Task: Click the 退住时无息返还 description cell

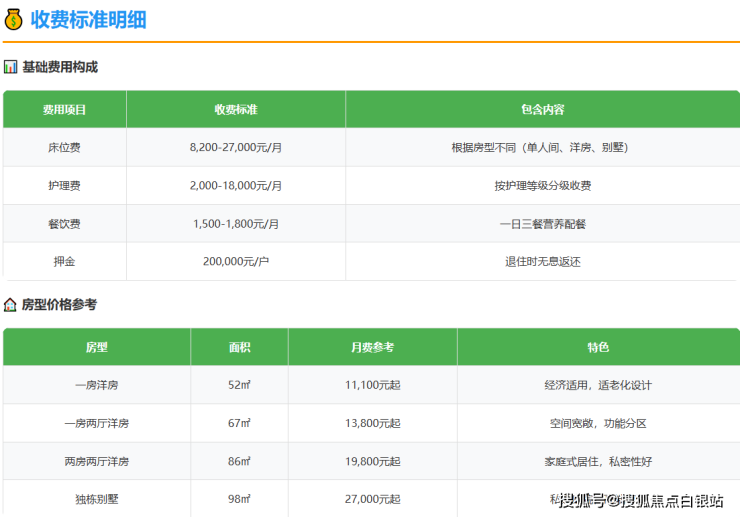Action: pos(542,262)
